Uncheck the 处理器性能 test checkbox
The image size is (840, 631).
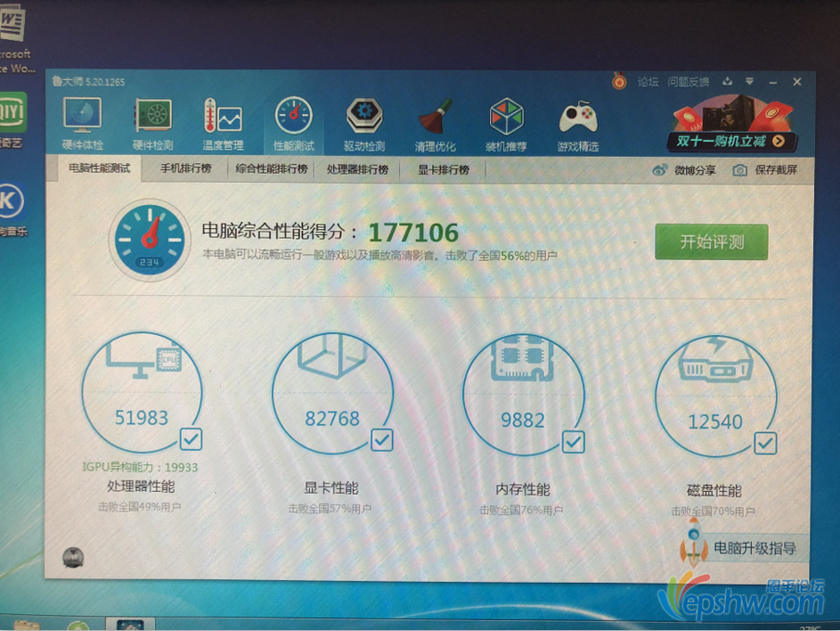[190, 439]
